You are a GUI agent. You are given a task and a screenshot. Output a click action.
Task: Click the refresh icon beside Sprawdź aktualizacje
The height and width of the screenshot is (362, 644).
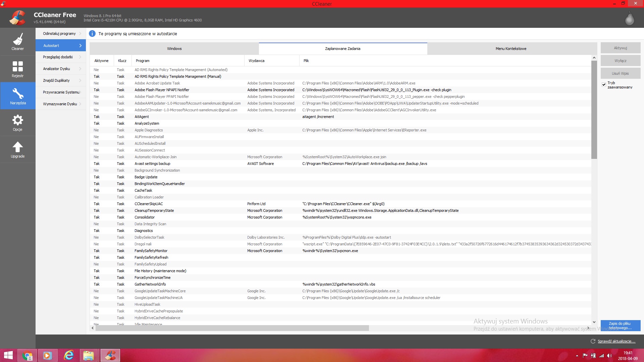[x=593, y=341]
